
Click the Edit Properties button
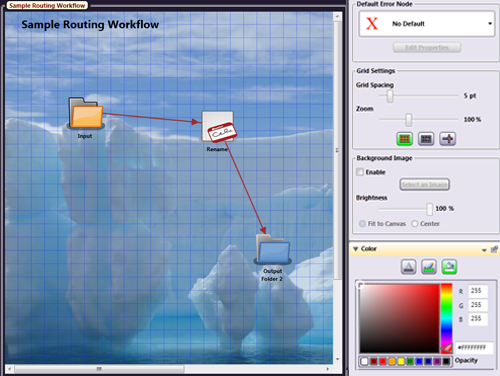click(x=427, y=48)
